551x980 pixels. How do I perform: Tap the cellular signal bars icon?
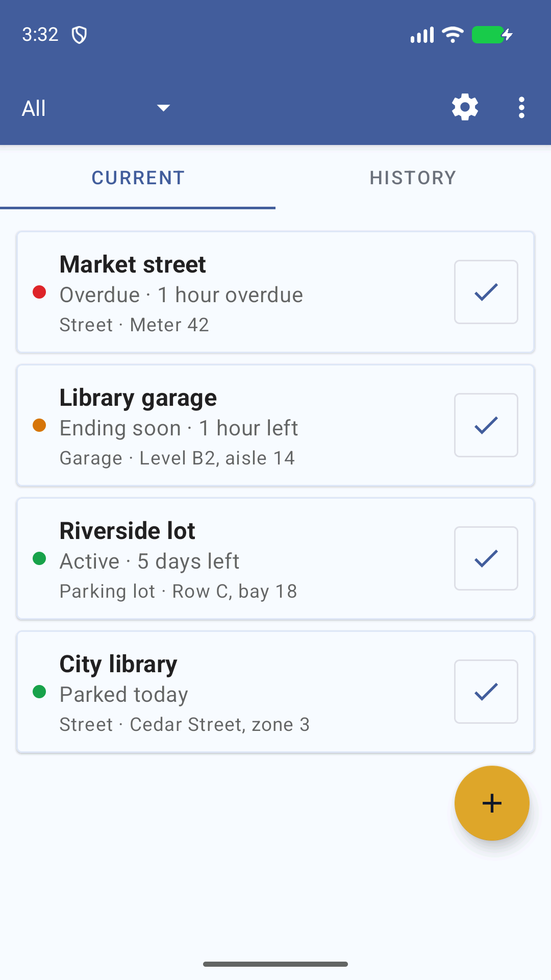tap(422, 35)
